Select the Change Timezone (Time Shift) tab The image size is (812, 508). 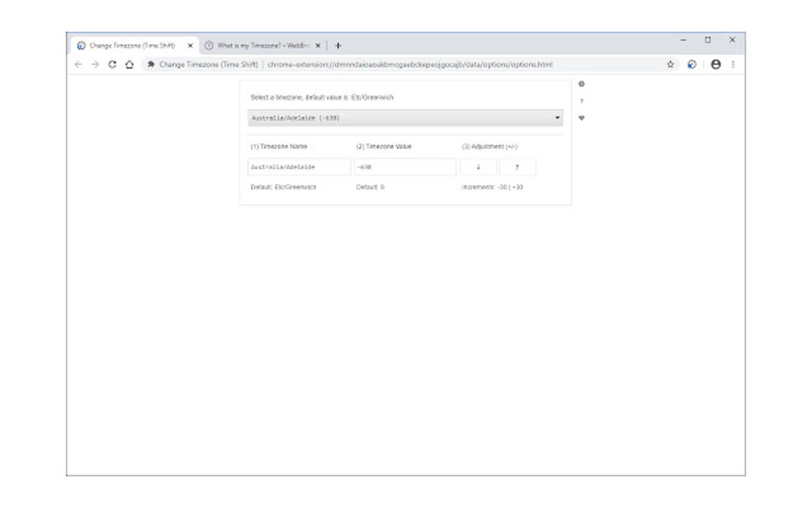127,45
